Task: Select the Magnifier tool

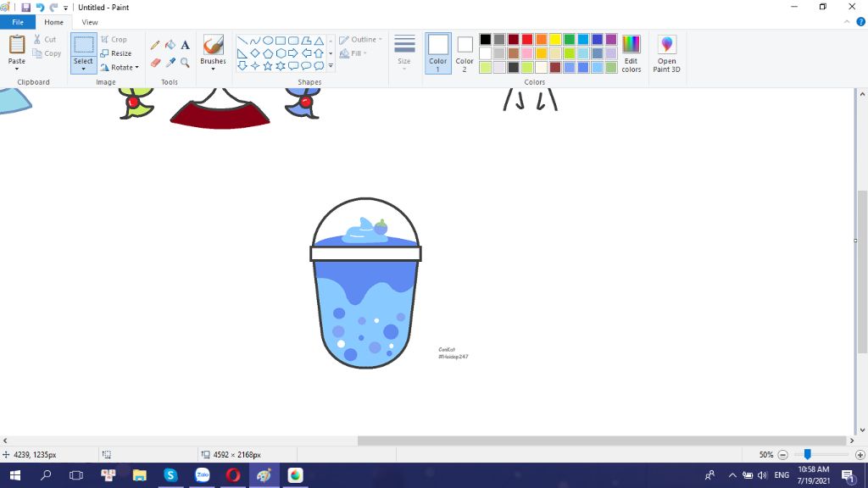Action: (x=185, y=63)
